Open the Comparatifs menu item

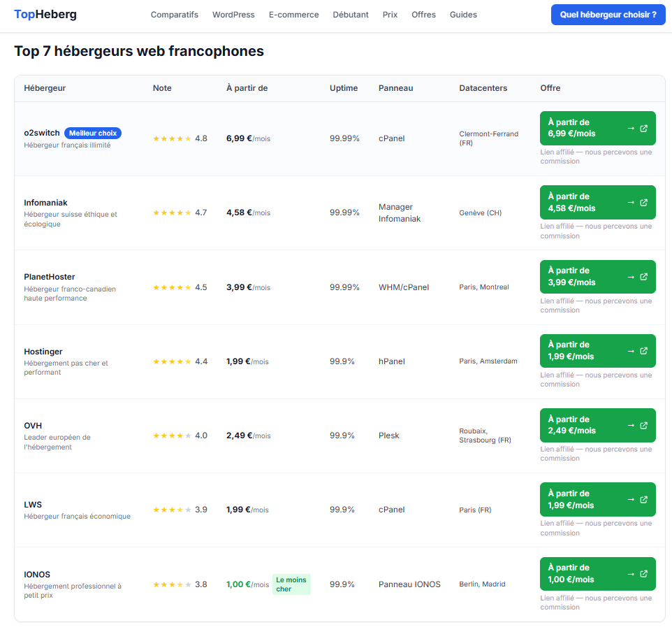175,15
